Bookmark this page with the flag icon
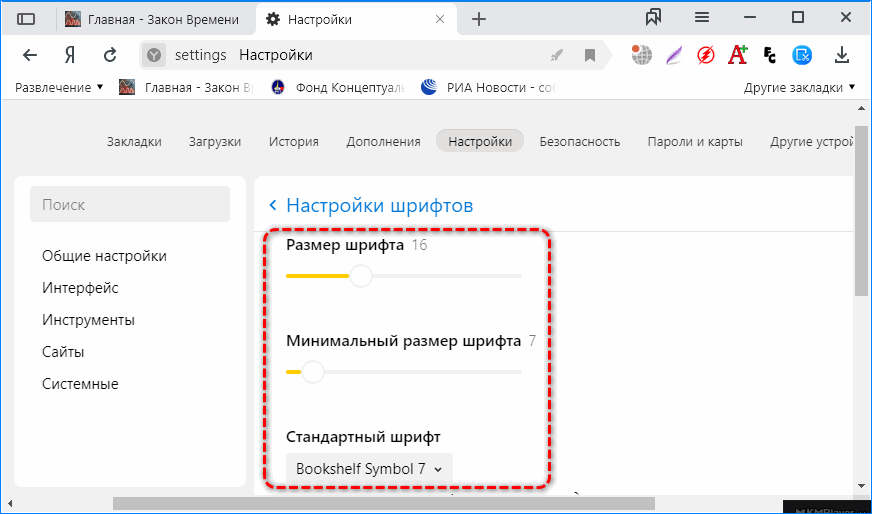The height and width of the screenshot is (514, 872). [589, 55]
